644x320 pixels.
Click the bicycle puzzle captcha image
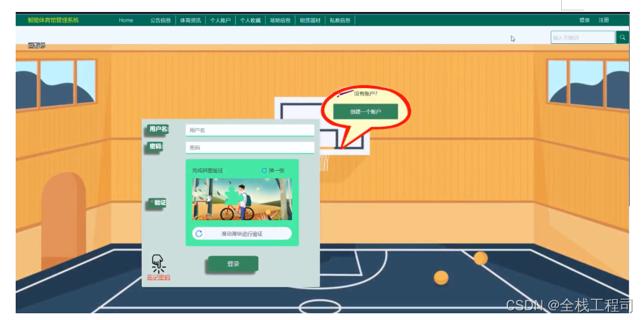tap(242, 199)
